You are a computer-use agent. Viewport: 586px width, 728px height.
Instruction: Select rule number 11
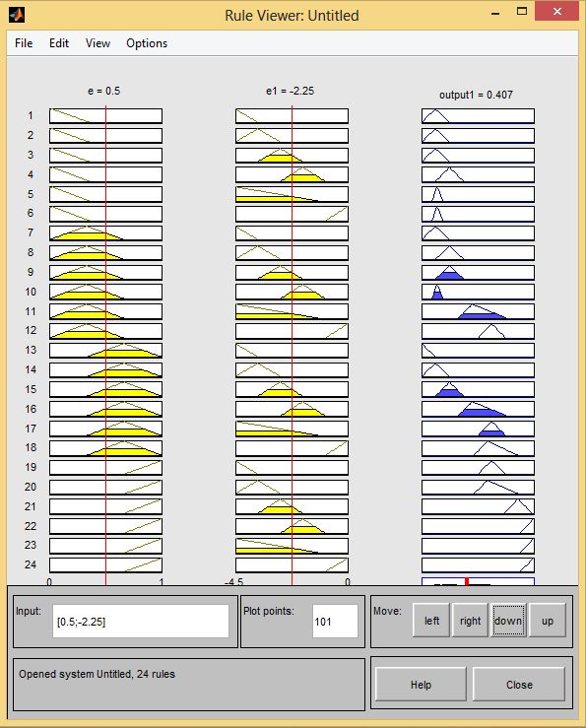(x=31, y=311)
